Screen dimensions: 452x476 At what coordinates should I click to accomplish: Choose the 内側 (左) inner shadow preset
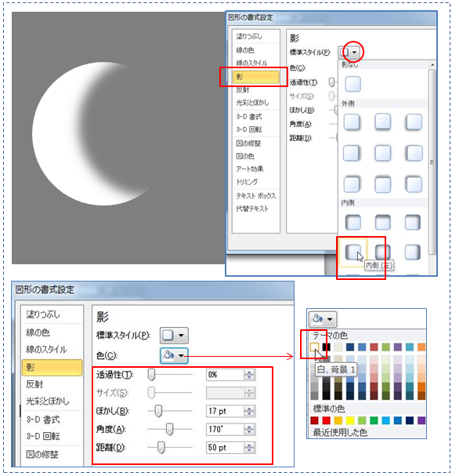point(353,253)
